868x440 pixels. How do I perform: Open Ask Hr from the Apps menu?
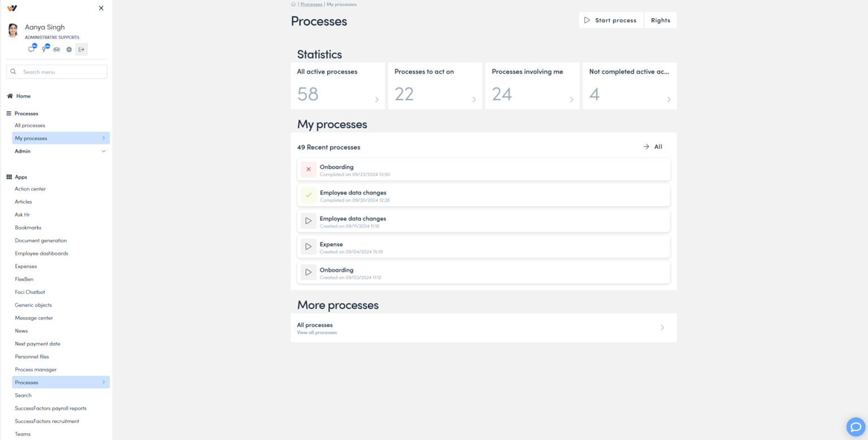click(22, 215)
